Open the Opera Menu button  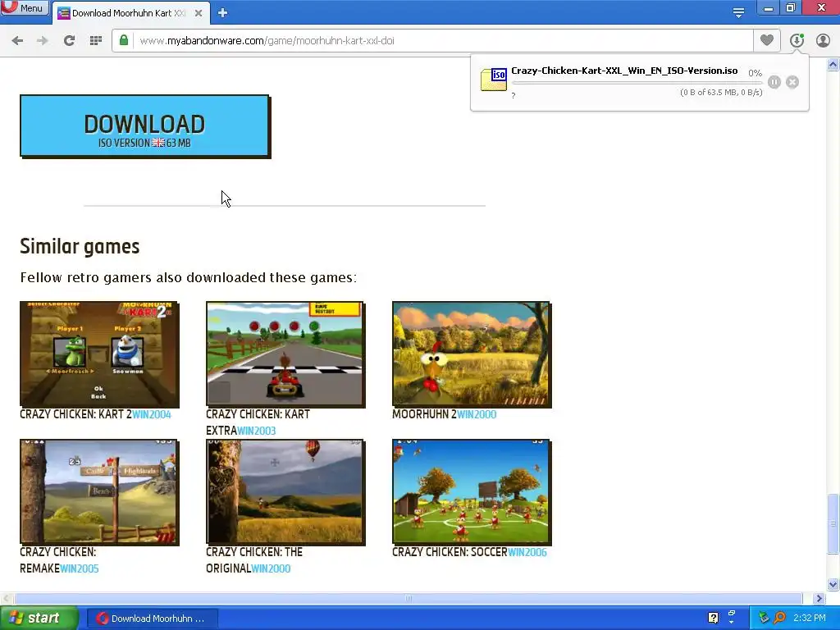[x=25, y=8]
